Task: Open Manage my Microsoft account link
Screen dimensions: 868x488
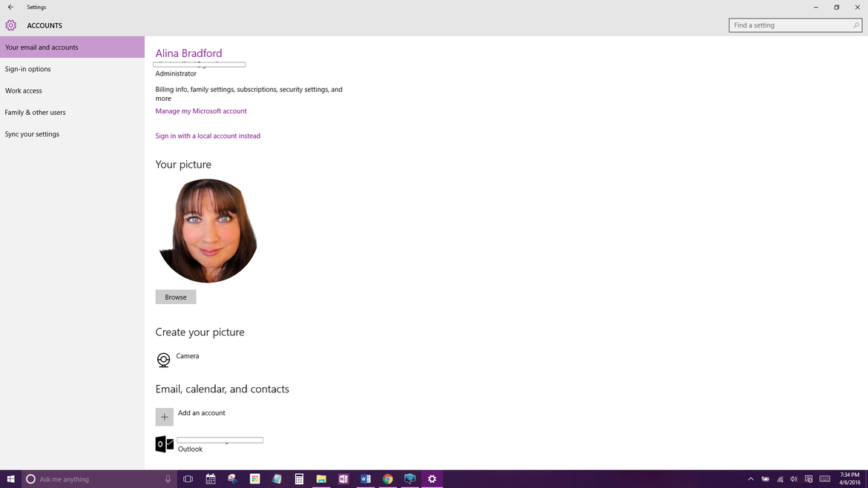Action: tap(201, 111)
